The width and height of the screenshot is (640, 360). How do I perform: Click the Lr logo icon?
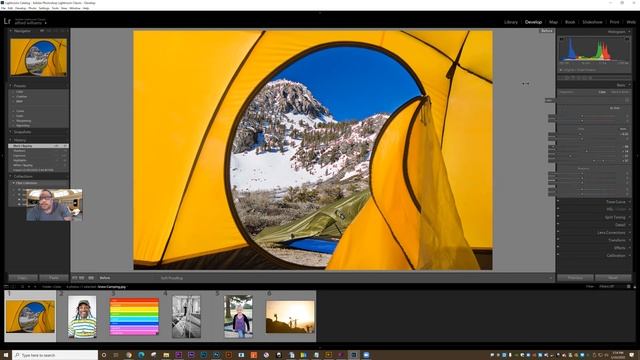click(7, 21)
